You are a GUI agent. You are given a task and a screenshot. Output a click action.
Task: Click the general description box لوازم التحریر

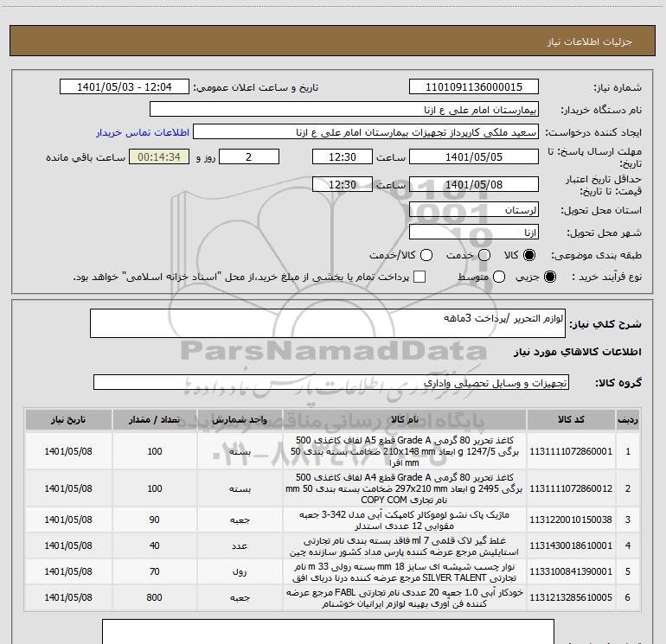[328, 323]
